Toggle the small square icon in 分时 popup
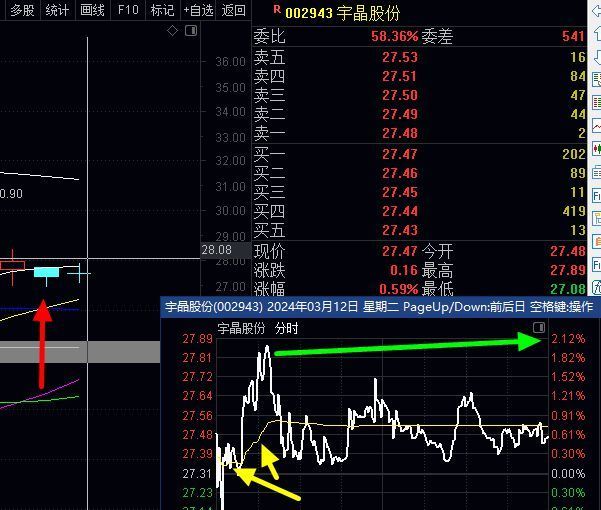The image size is (601, 510). (539, 327)
